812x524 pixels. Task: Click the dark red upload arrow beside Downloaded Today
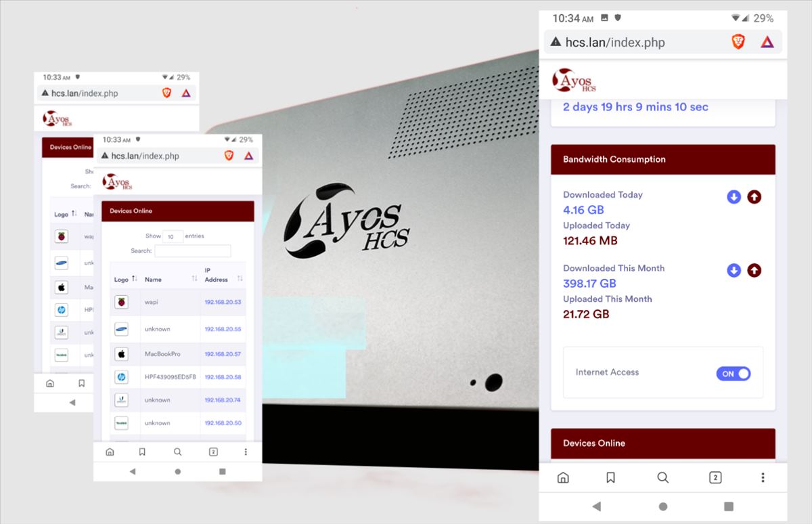tap(754, 197)
